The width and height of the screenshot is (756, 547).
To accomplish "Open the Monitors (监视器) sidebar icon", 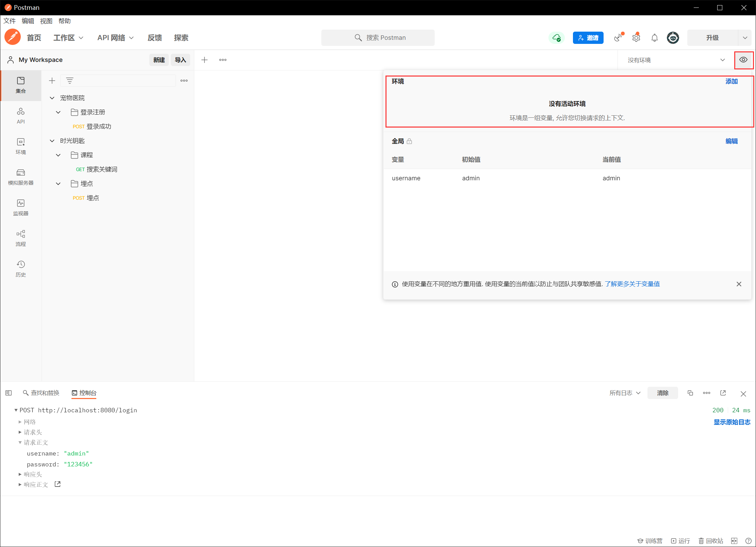I will [x=21, y=207].
